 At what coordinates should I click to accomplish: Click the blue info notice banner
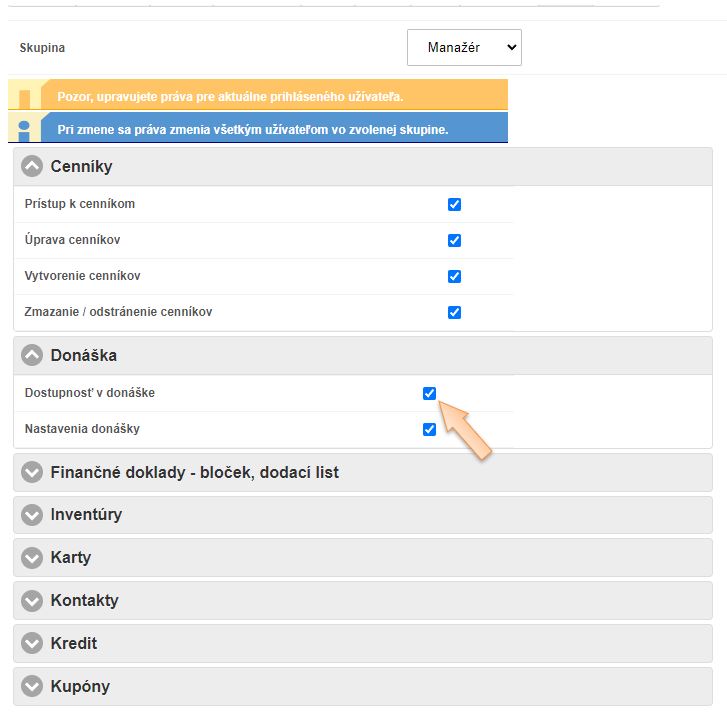tap(258, 129)
